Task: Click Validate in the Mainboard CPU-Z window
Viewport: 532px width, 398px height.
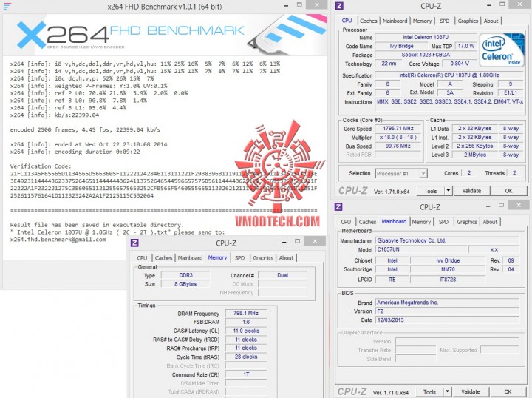Action: pos(471,392)
